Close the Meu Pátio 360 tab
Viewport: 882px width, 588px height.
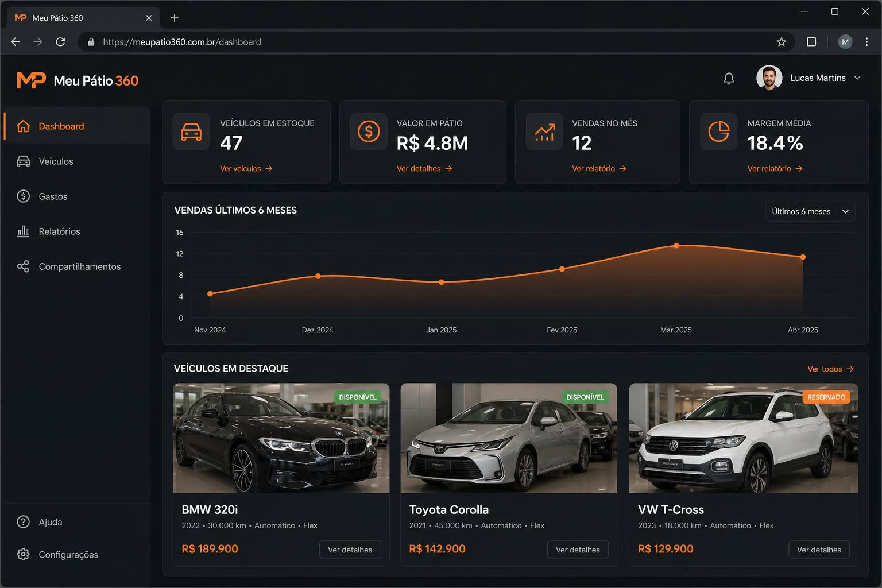pos(149,18)
